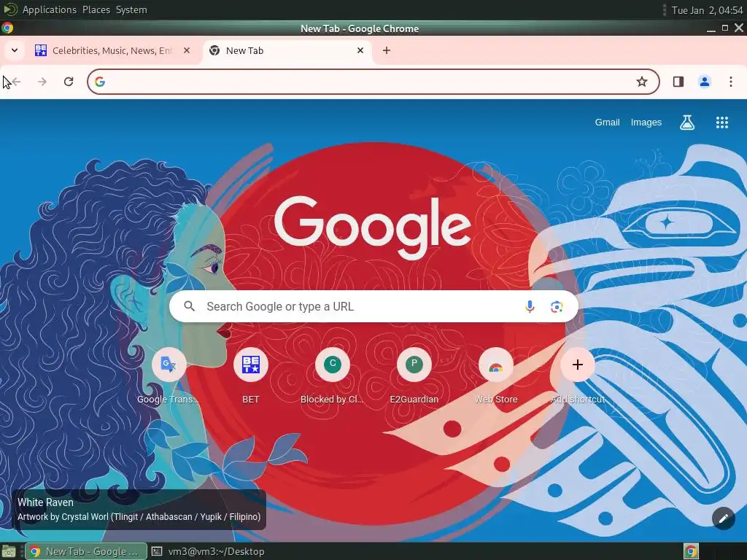This screenshot has width=747, height=560.
Task: Reload the current page
Action: tap(69, 82)
